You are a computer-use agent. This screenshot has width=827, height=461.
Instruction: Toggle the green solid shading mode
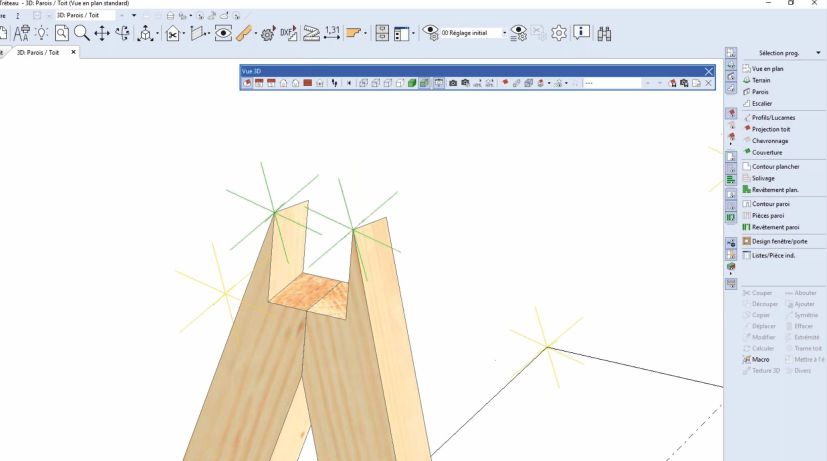click(x=410, y=83)
